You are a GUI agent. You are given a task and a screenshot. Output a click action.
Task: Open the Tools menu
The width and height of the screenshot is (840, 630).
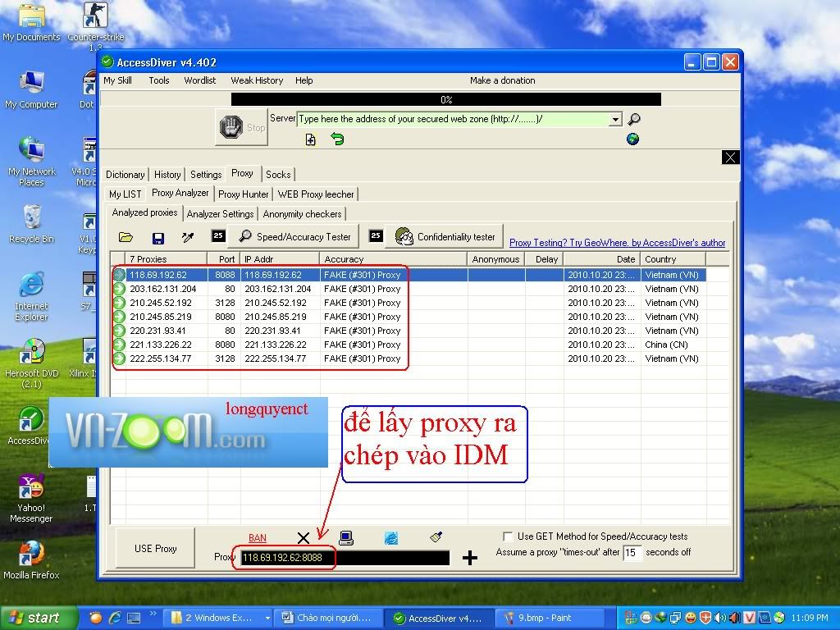pyautogui.click(x=159, y=80)
